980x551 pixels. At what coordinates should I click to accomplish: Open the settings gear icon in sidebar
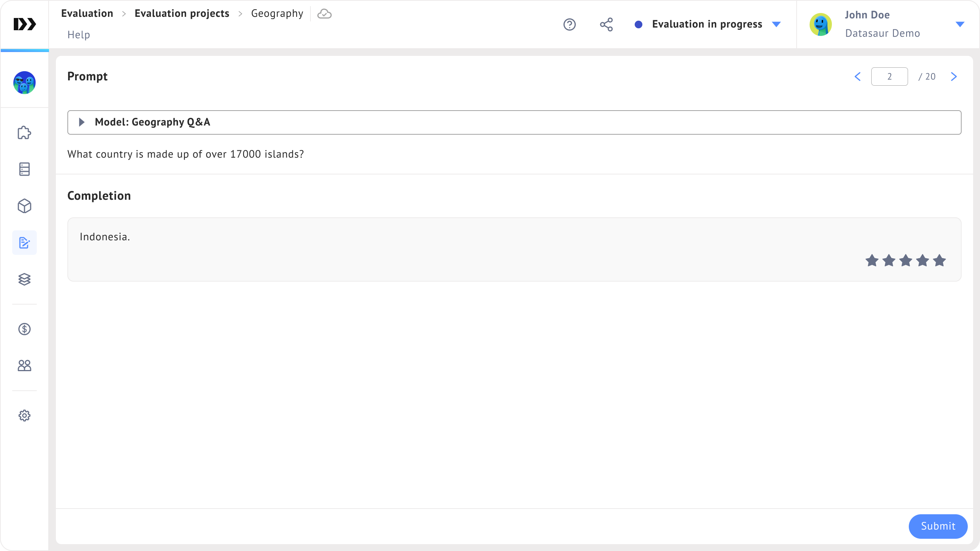(x=24, y=416)
